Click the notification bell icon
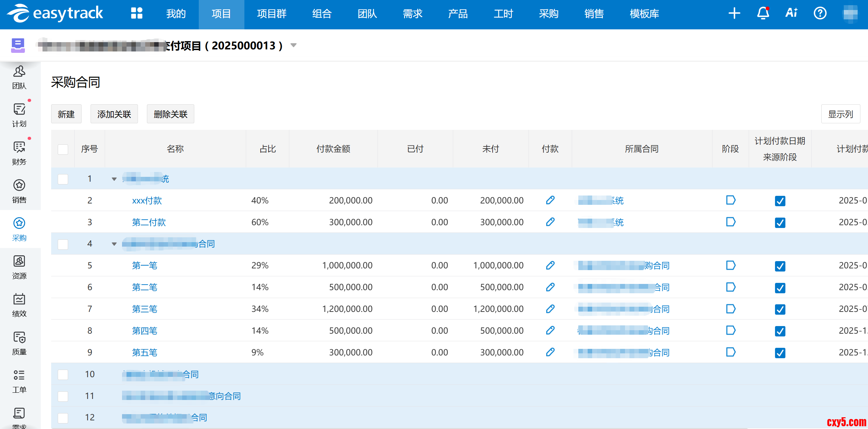This screenshot has height=429, width=868. [763, 13]
